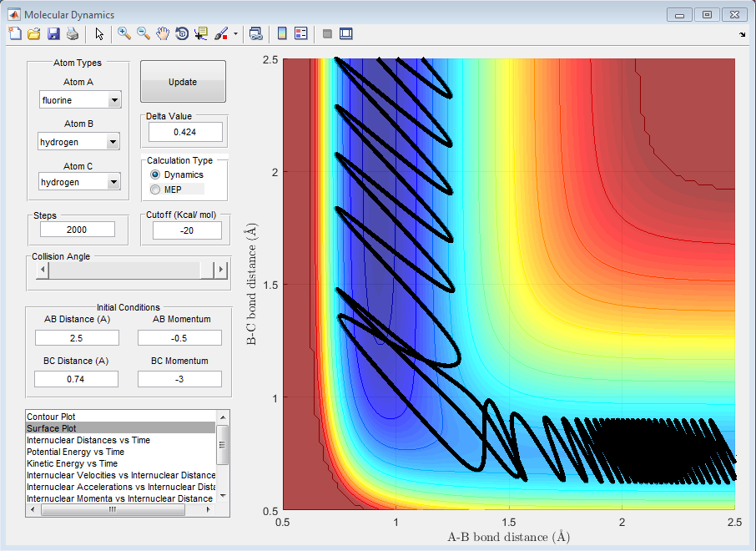Minimize the Molecular Dynamics window
Viewport: 756px width, 551px height.
[x=680, y=15]
